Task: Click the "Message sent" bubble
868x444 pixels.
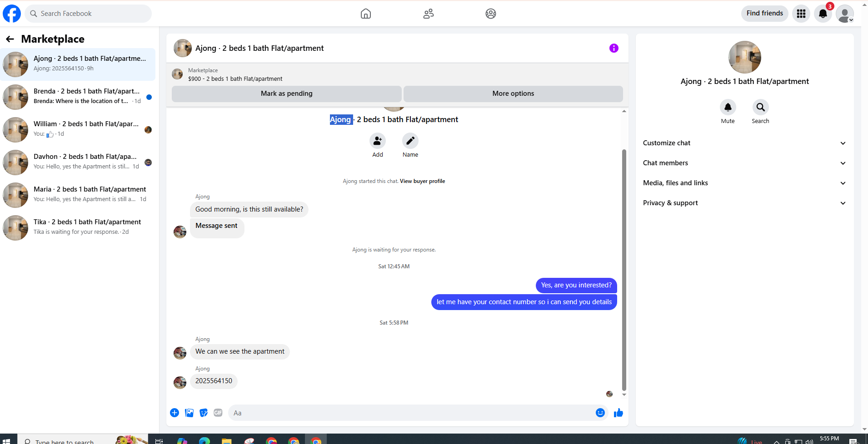Action: coord(217,228)
